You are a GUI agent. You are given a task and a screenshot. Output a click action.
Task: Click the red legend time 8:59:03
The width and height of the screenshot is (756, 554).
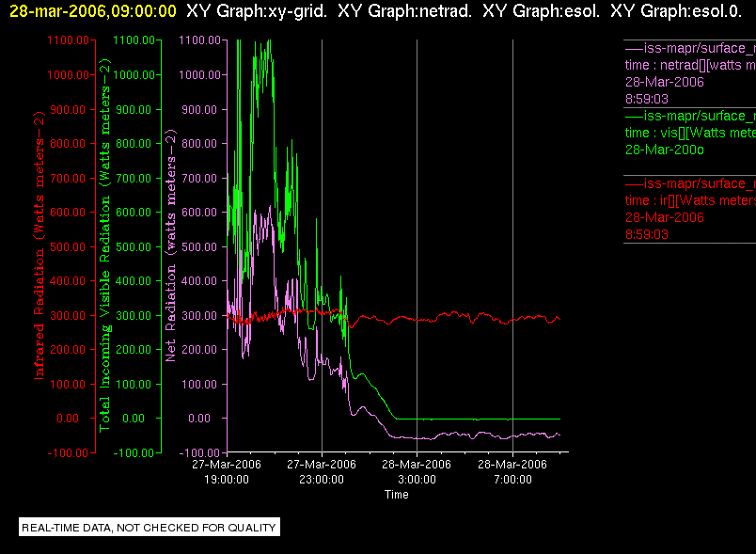tap(647, 235)
